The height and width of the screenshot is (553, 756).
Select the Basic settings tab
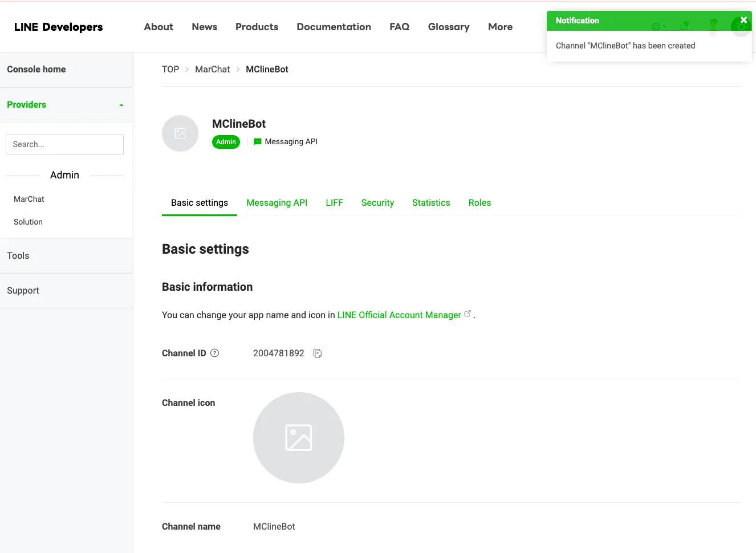coord(200,203)
